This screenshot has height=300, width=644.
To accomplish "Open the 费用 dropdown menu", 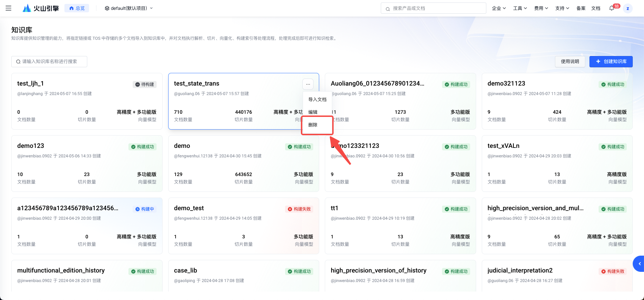I will (x=541, y=8).
